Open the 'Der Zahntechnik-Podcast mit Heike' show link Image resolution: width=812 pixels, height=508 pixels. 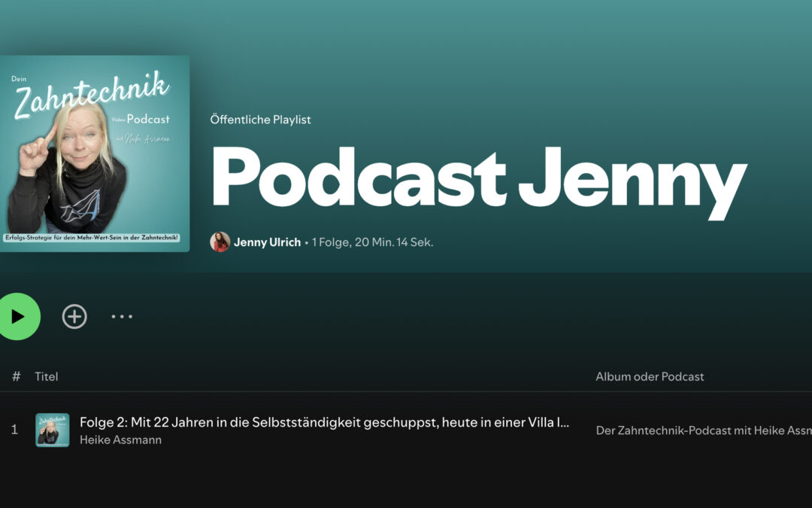pos(703,430)
